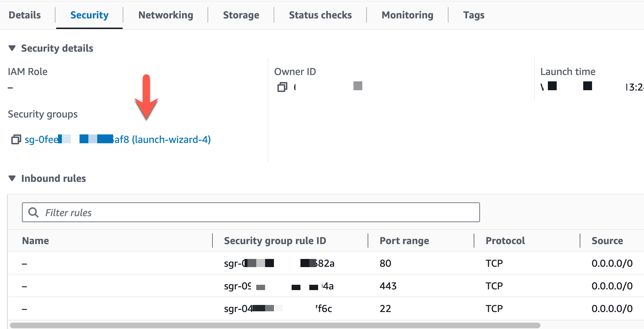Open the launch-wizard-4 security group link
This screenshot has width=644, height=329.
click(x=163, y=140)
